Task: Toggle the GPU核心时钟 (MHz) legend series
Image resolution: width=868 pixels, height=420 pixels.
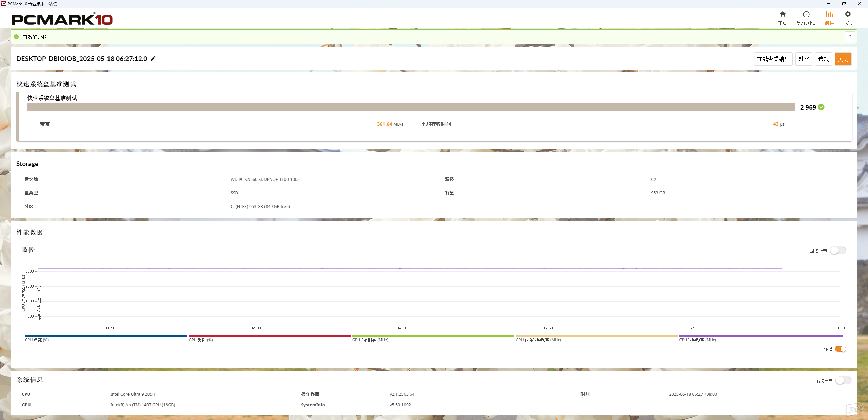Action: point(433,338)
